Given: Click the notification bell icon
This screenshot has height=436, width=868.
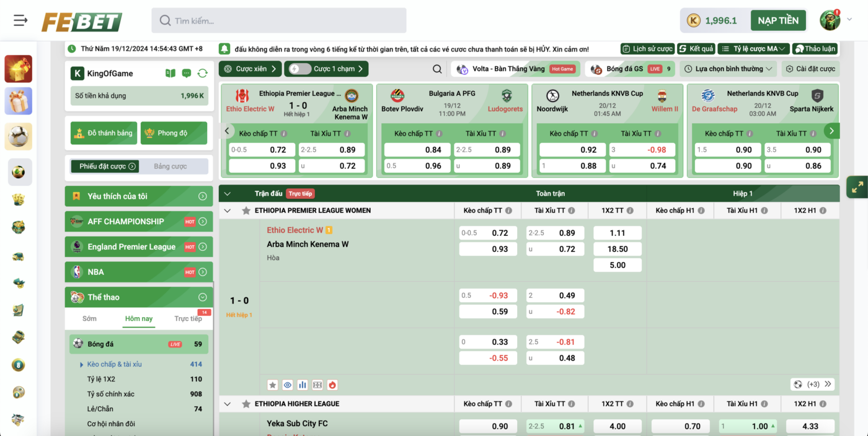Looking at the screenshot, I should [224, 49].
